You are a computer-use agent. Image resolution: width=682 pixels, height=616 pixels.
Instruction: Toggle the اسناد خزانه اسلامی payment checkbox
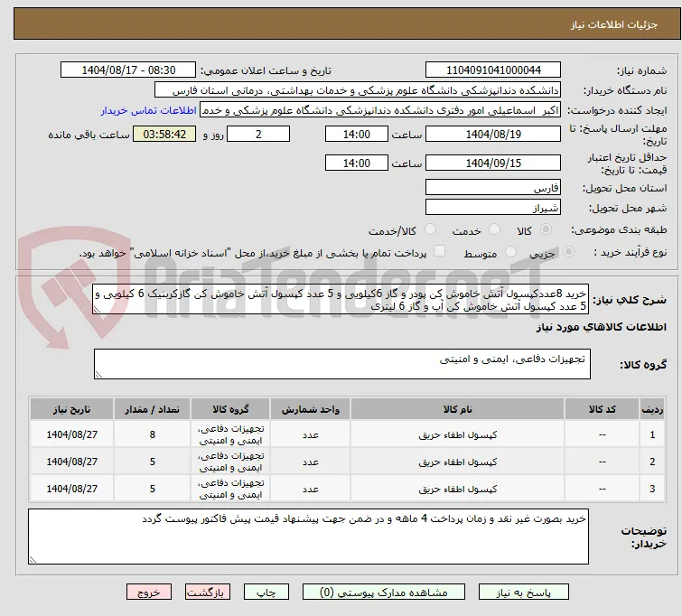point(440,251)
